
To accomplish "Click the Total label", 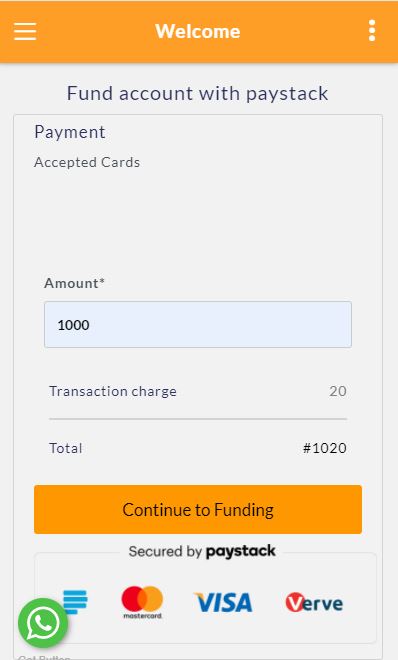I will 66,448.
